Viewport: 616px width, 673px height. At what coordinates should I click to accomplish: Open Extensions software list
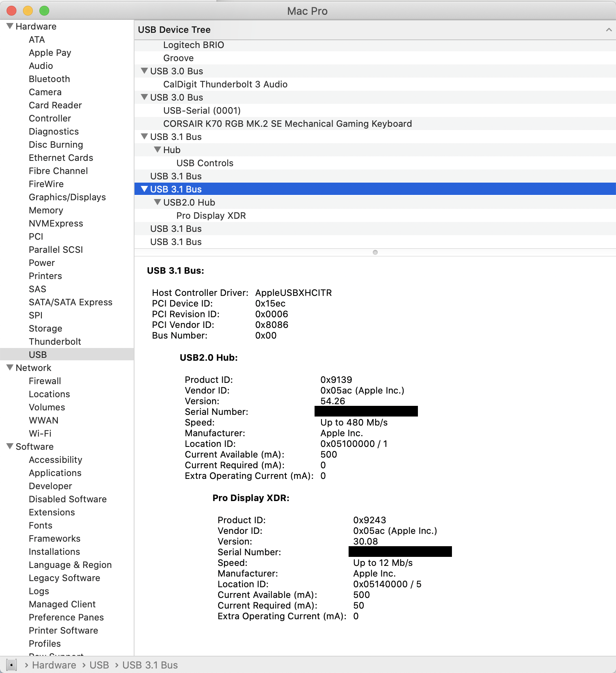tap(52, 513)
